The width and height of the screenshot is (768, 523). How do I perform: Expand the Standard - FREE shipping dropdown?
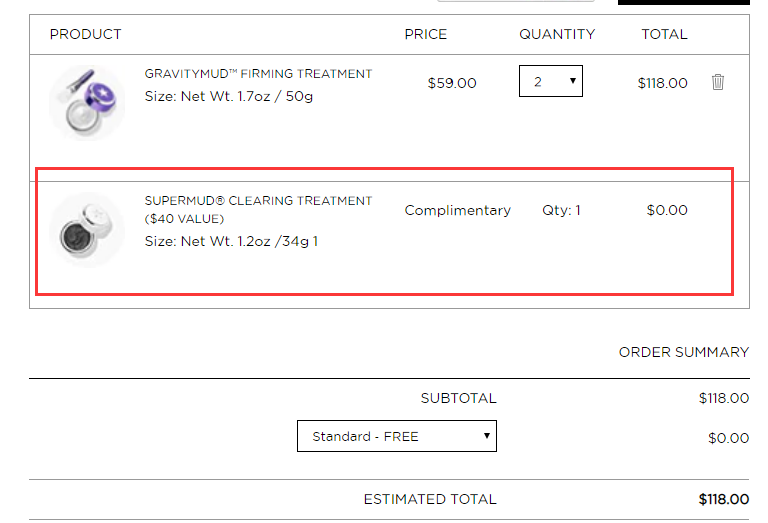tap(397, 436)
